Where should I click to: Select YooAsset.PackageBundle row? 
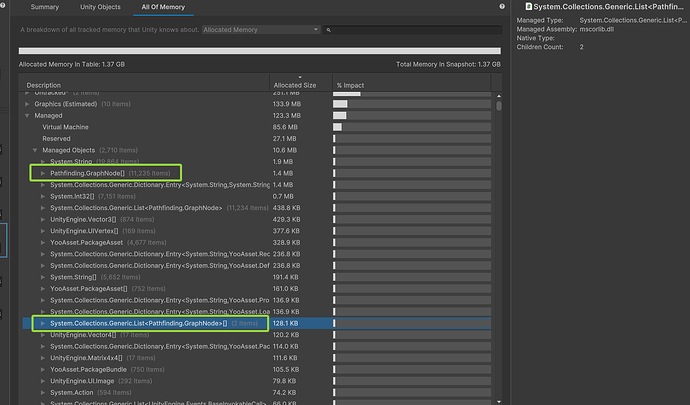point(255,370)
